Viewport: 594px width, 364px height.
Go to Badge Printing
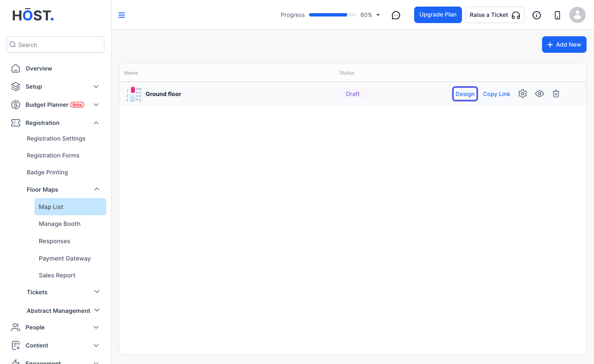point(47,172)
